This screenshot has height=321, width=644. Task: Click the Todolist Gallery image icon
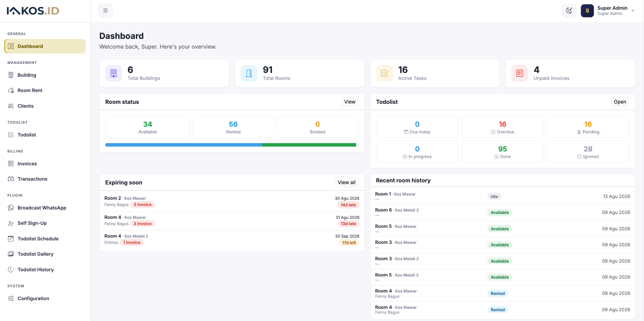tap(11, 254)
